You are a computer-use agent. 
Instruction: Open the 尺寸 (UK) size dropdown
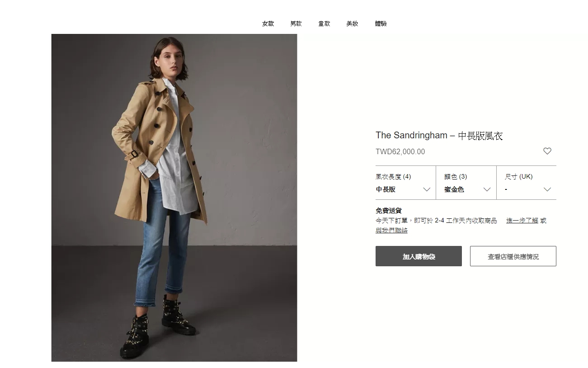527,183
